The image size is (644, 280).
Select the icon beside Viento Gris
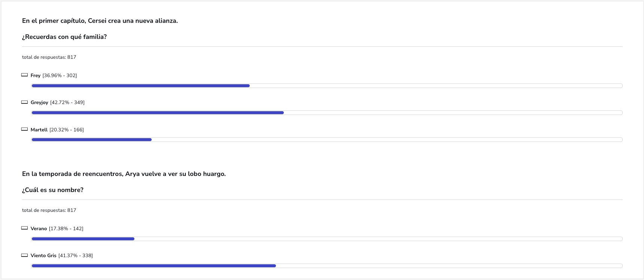point(24,255)
